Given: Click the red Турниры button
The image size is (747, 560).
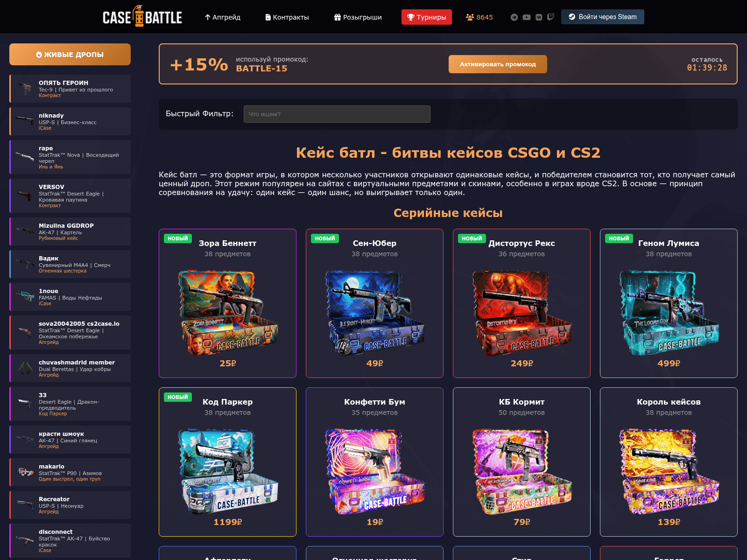Looking at the screenshot, I should tap(427, 17).
